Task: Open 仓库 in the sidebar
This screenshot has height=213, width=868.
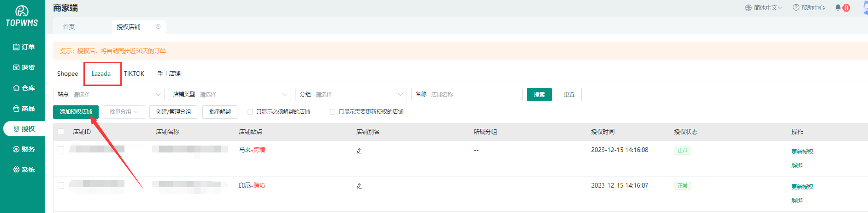Action: [x=24, y=88]
